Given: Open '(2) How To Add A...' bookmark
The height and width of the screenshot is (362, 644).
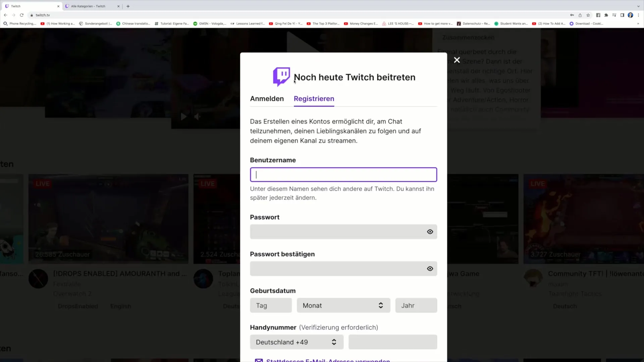Looking at the screenshot, I should click(549, 24).
